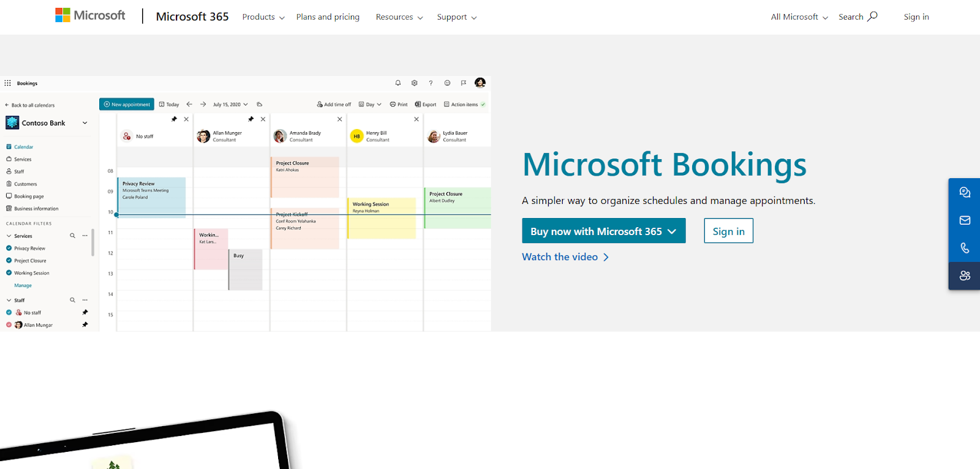Click Add time off
Viewport: 980px width, 469px height.
click(x=334, y=104)
